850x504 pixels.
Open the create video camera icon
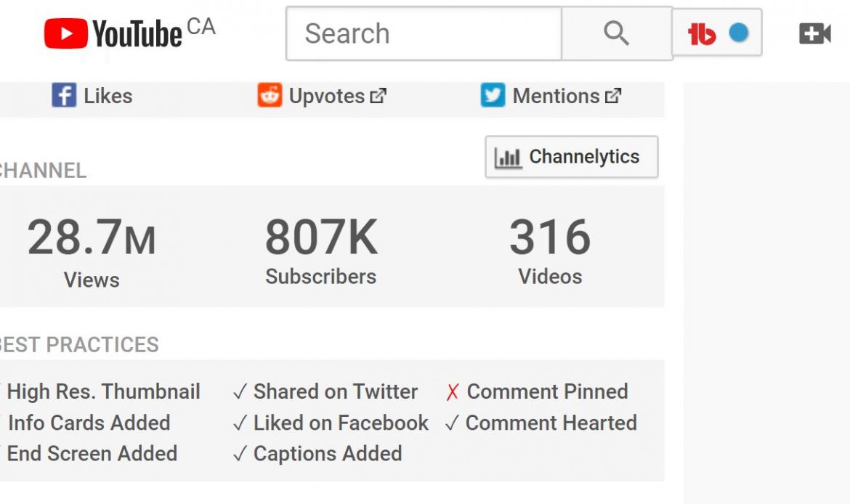[x=814, y=33]
